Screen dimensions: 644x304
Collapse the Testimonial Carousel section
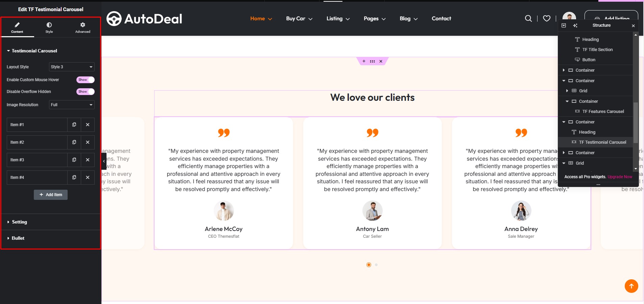point(32,51)
